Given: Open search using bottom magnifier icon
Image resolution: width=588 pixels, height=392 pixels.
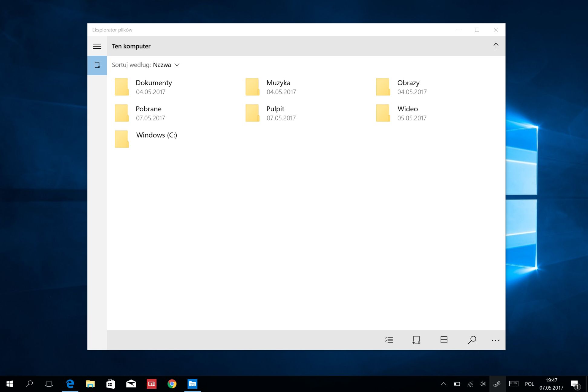Looking at the screenshot, I should point(472,340).
